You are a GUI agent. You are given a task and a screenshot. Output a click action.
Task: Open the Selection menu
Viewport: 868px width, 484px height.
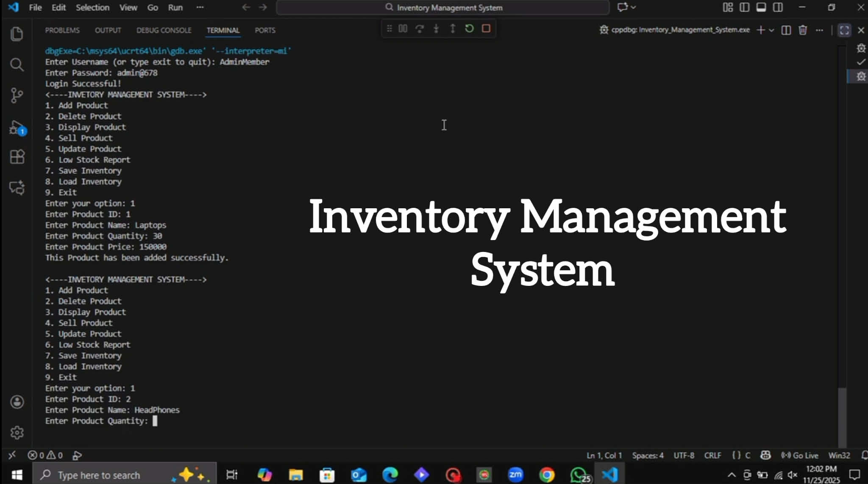92,8
